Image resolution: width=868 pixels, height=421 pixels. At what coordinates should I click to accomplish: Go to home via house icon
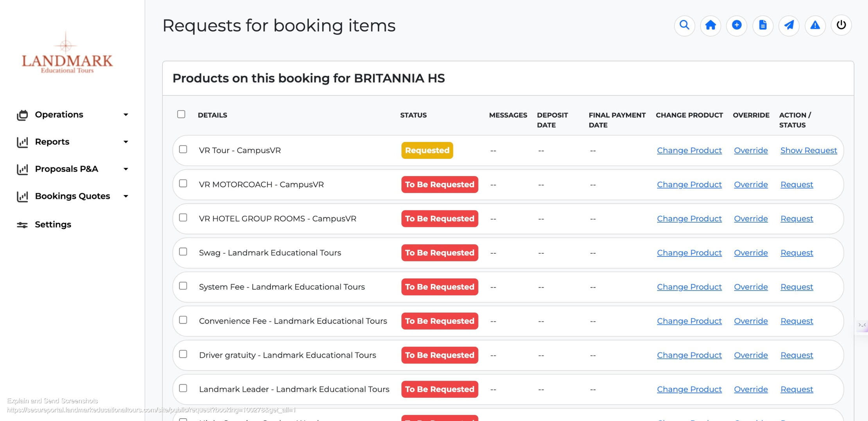coord(710,25)
